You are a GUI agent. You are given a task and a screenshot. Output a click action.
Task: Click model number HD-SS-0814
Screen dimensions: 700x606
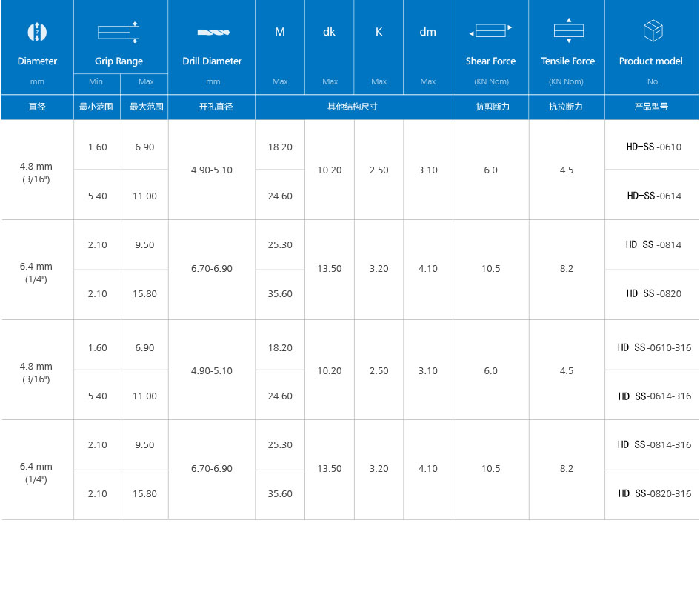point(653,244)
